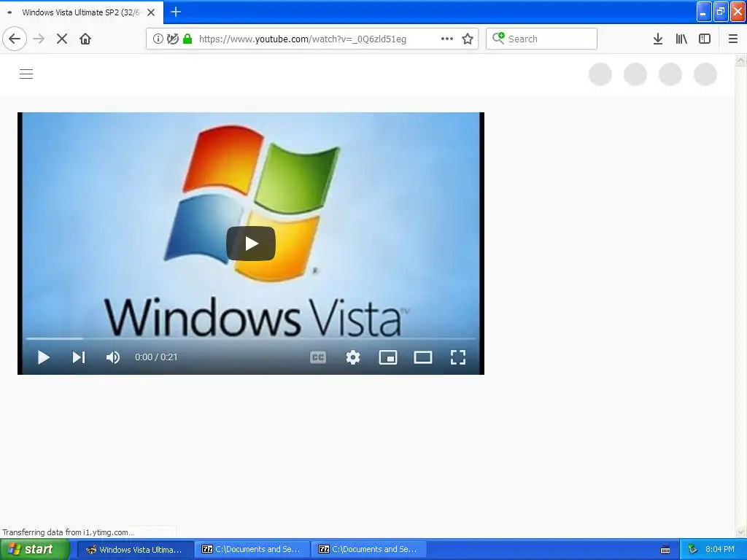
Task: Select the Windows Vista Ultimate SP2 tab
Action: (80, 12)
